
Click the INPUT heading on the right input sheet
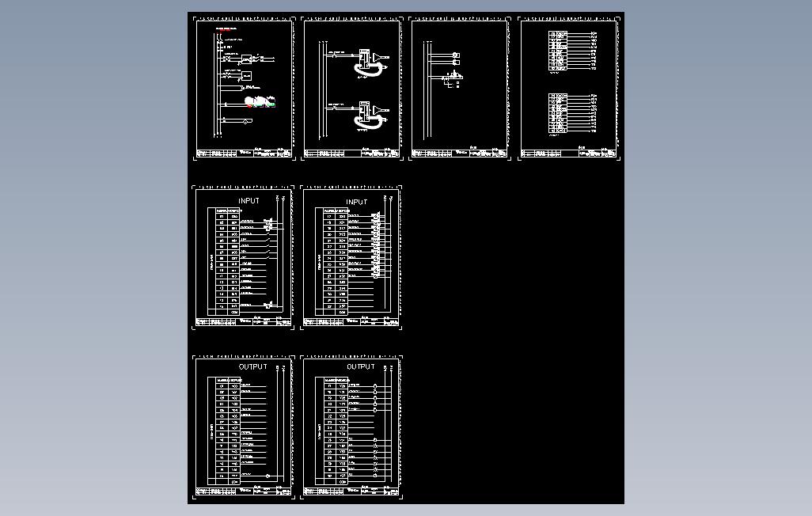point(356,202)
